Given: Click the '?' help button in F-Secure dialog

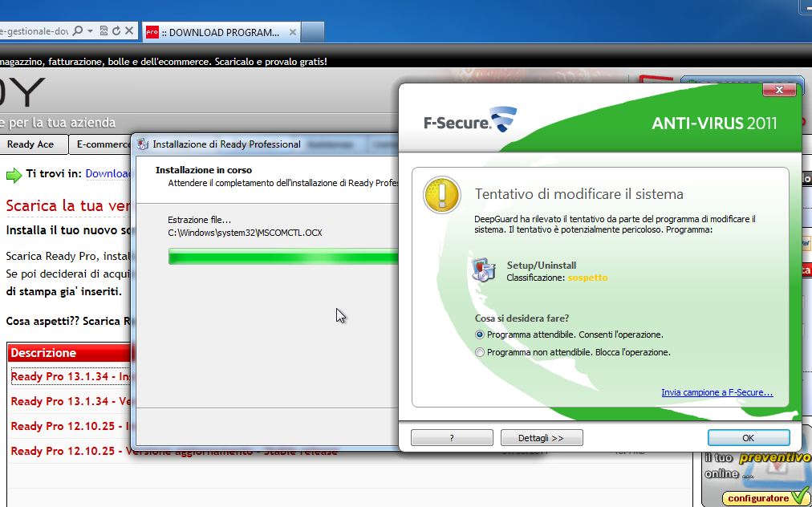Looking at the screenshot, I should [x=452, y=437].
